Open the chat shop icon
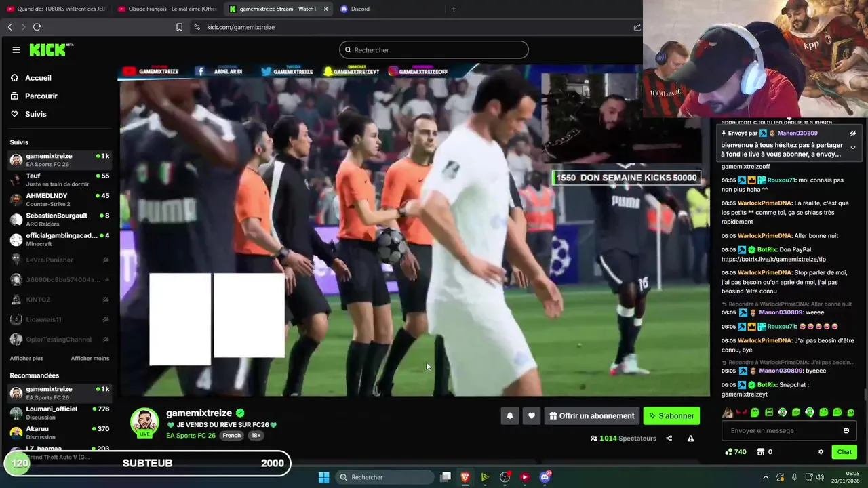868x488 pixels. (x=761, y=452)
